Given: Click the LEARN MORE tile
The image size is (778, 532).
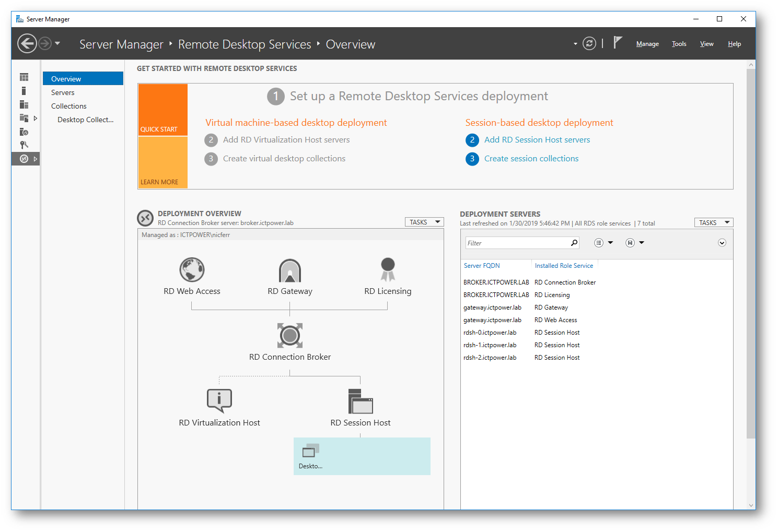Looking at the screenshot, I should pyautogui.click(x=162, y=162).
